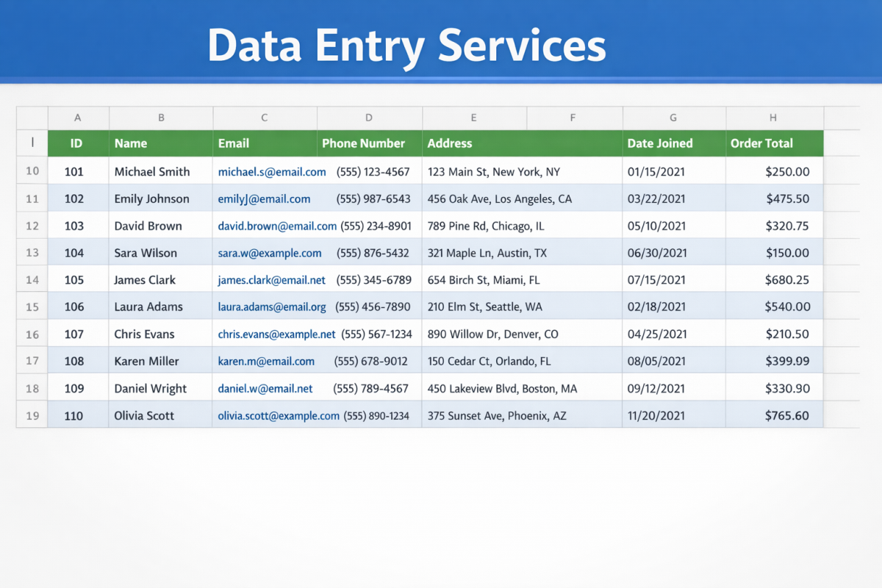
Task: Click the Date Joined header cell
Action: coord(659,143)
